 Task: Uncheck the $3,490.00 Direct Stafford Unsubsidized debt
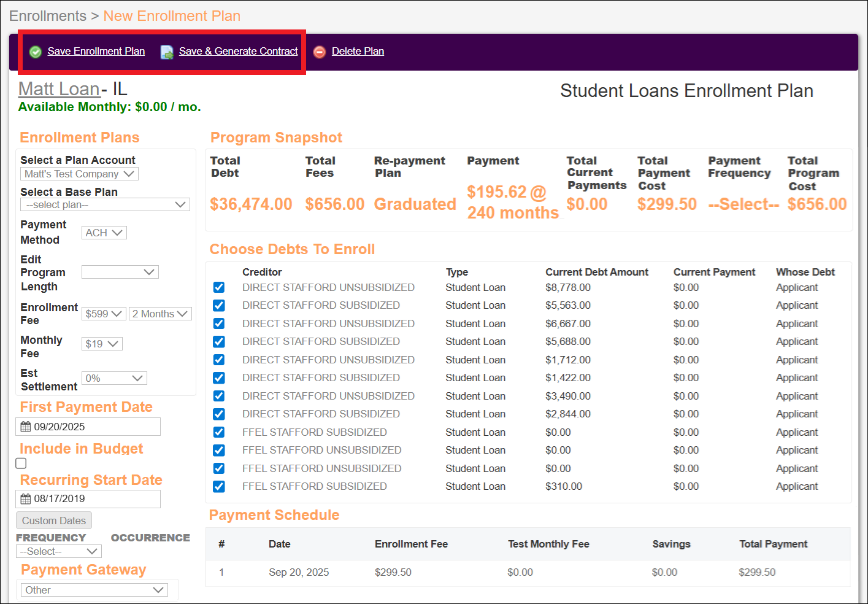tap(219, 397)
